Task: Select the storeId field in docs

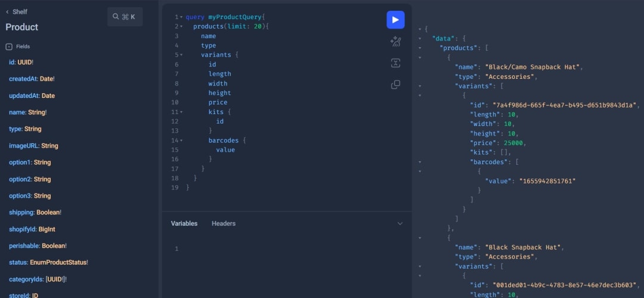Action: (19, 294)
